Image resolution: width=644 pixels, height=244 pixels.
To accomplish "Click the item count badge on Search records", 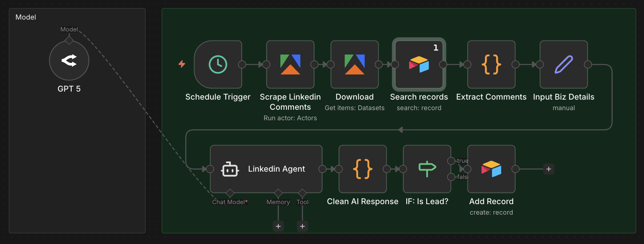I will [x=436, y=48].
